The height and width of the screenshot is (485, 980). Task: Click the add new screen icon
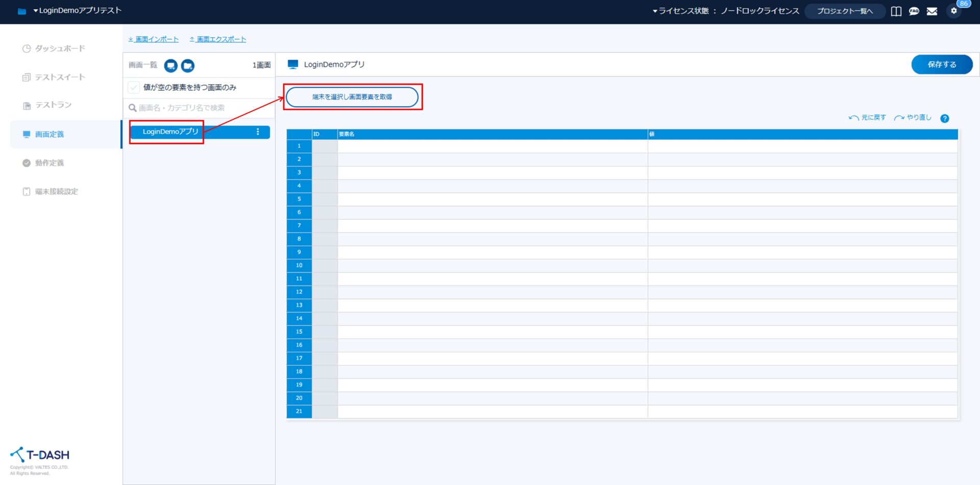click(x=170, y=65)
